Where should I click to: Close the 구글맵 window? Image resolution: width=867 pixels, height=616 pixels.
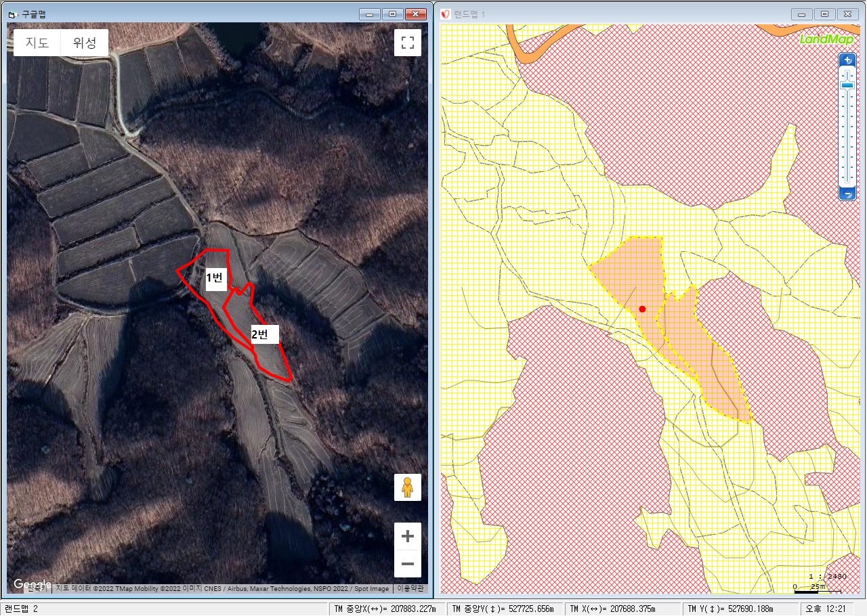click(x=415, y=14)
